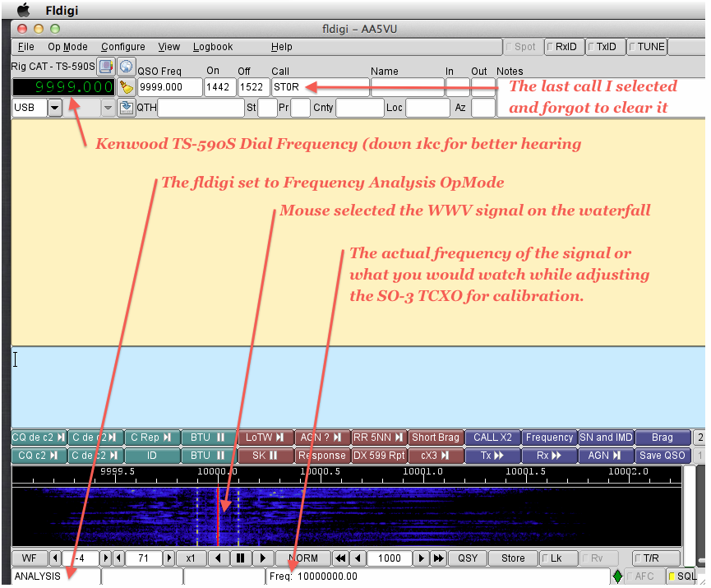Clear QSO fields with the broom icon
711x588 pixels.
pyautogui.click(x=126, y=87)
